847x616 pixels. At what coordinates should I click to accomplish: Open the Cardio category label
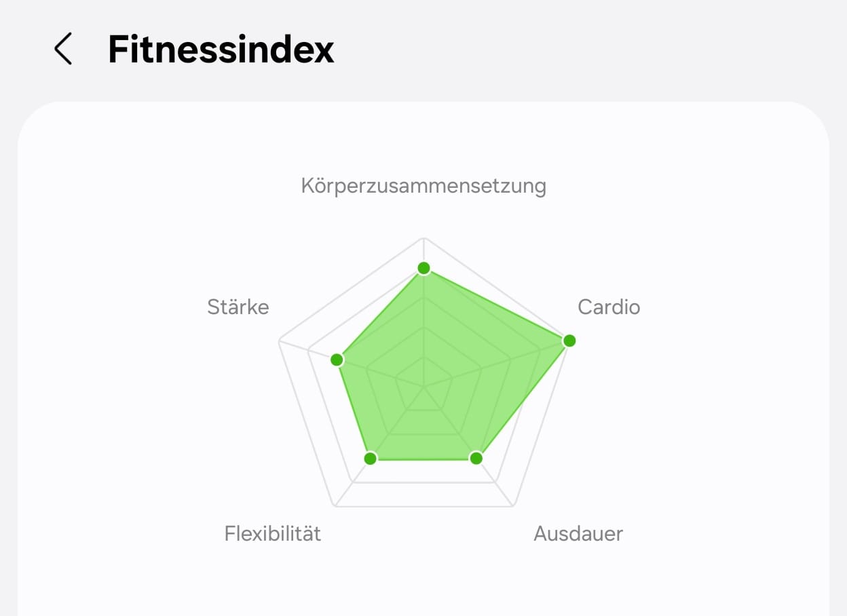[x=609, y=307]
